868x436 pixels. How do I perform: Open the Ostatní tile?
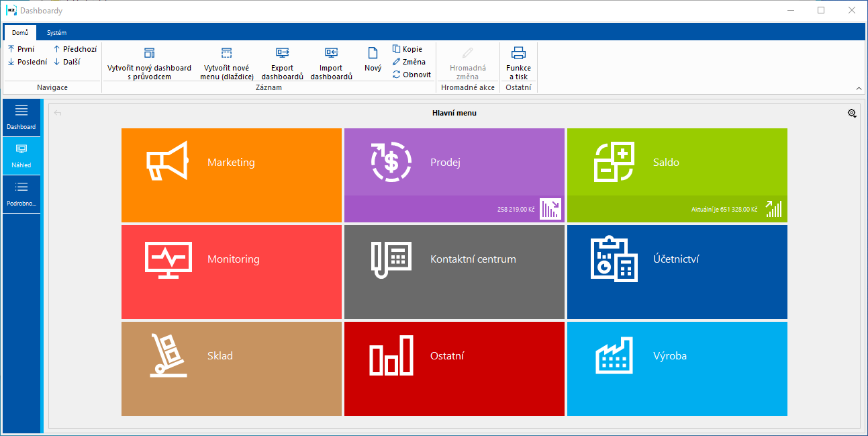coord(454,369)
